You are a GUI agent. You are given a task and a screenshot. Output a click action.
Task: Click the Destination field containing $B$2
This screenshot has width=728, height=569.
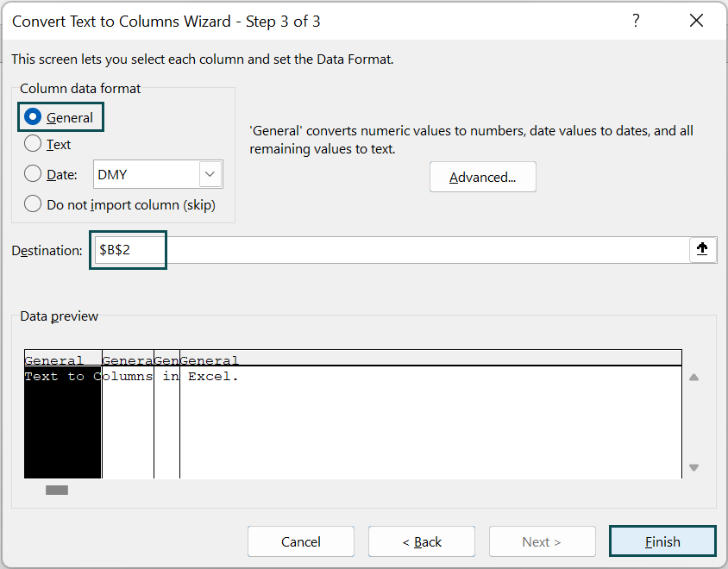pyautogui.click(x=392, y=250)
